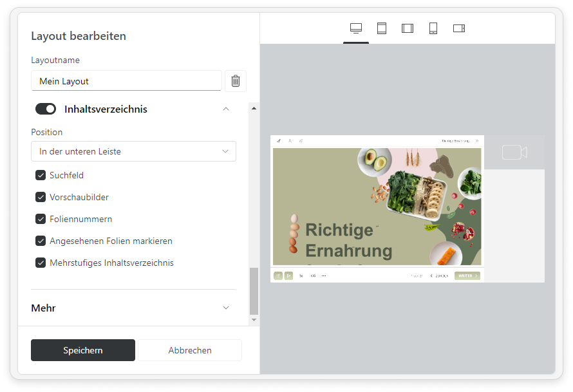Screen dimensions: 573x392
Task: Open the Position dropdown
Action: coord(133,152)
